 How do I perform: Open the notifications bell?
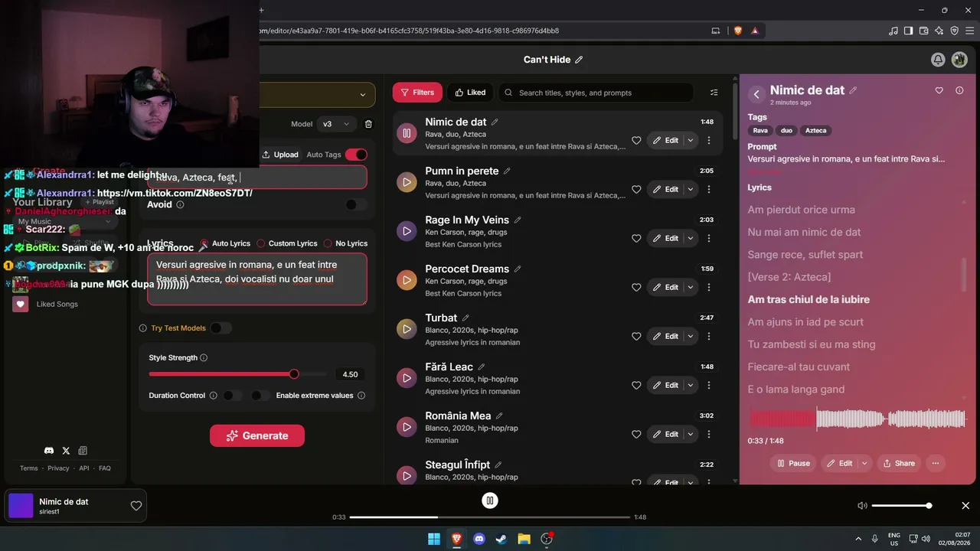[x=938, y=60]
